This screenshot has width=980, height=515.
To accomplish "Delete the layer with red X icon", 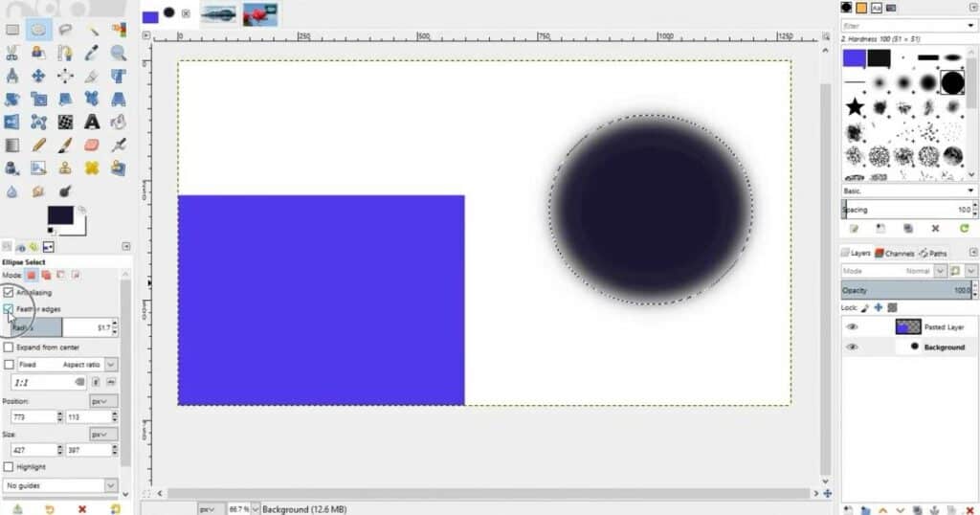I will pos(970,510).
